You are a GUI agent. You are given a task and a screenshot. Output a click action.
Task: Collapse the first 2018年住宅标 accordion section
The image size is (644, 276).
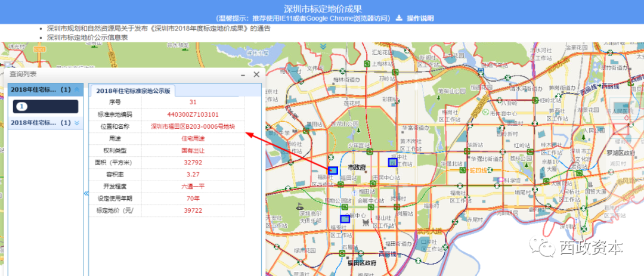(76, 90)
